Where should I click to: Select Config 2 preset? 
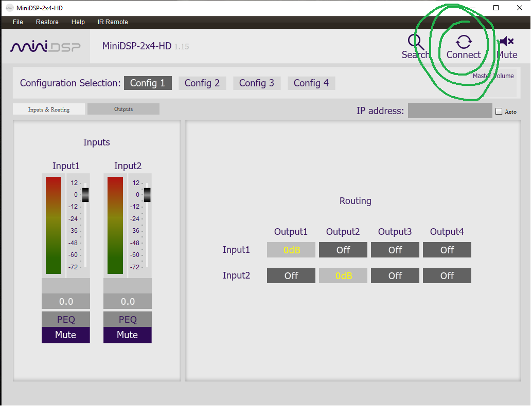coord(202,83)
